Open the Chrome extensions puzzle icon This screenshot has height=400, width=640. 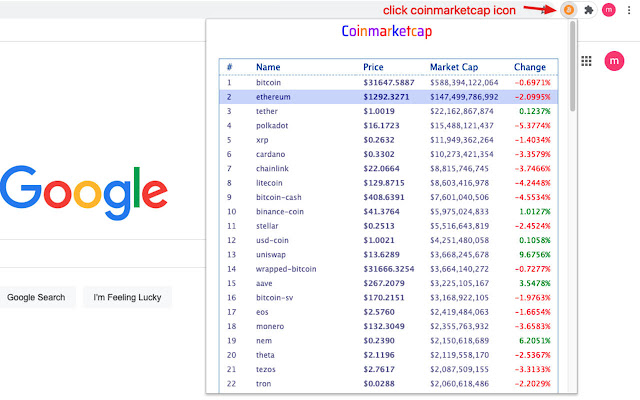(x=589, y=10)
